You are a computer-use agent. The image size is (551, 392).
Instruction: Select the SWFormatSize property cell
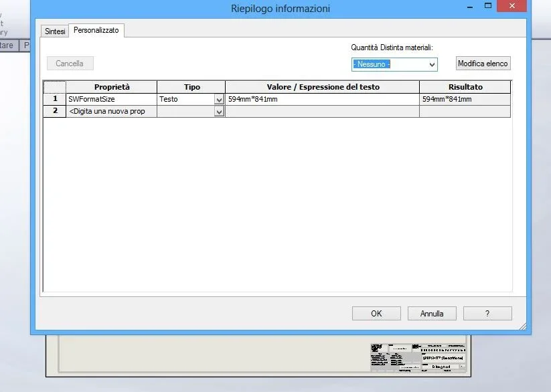click(x=111, y=99)
